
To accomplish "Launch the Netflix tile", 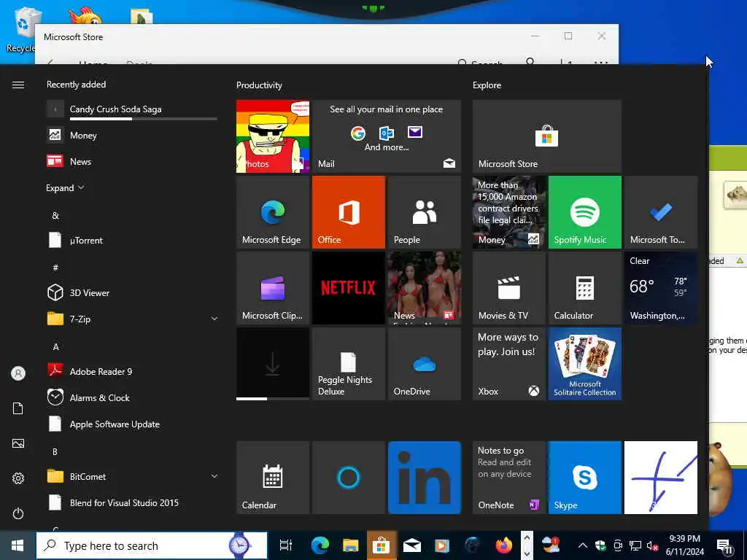I will (348, 287).
